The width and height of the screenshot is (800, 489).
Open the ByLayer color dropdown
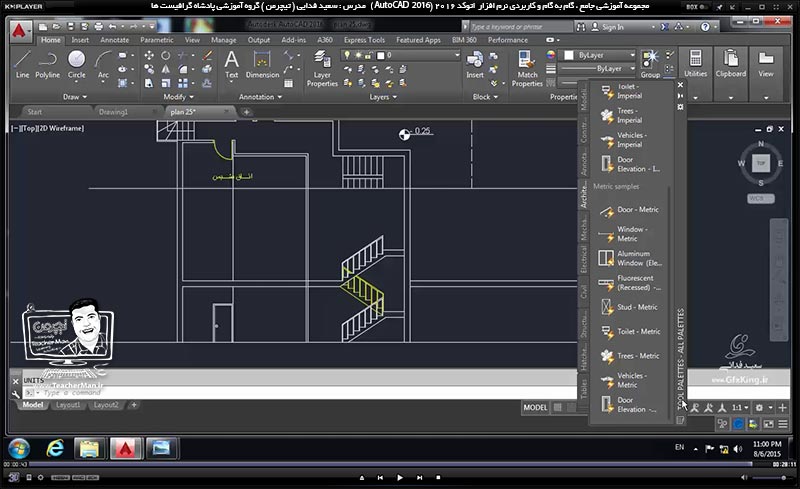(598, 55)
